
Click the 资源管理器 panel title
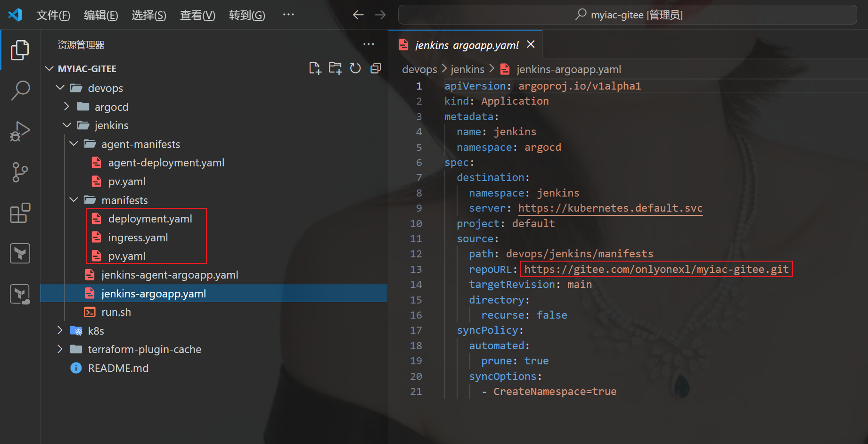(x=81, y=45)
